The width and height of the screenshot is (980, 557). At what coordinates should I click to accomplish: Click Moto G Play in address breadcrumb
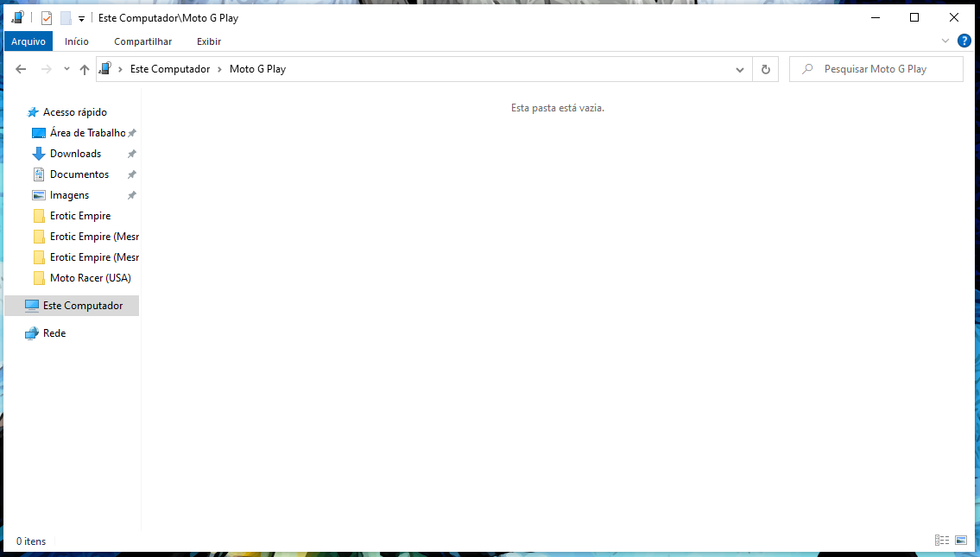pos(257,69)
